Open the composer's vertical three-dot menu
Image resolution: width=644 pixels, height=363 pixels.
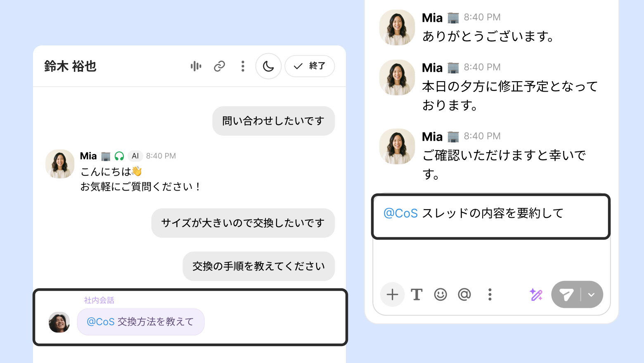(490, 295)
